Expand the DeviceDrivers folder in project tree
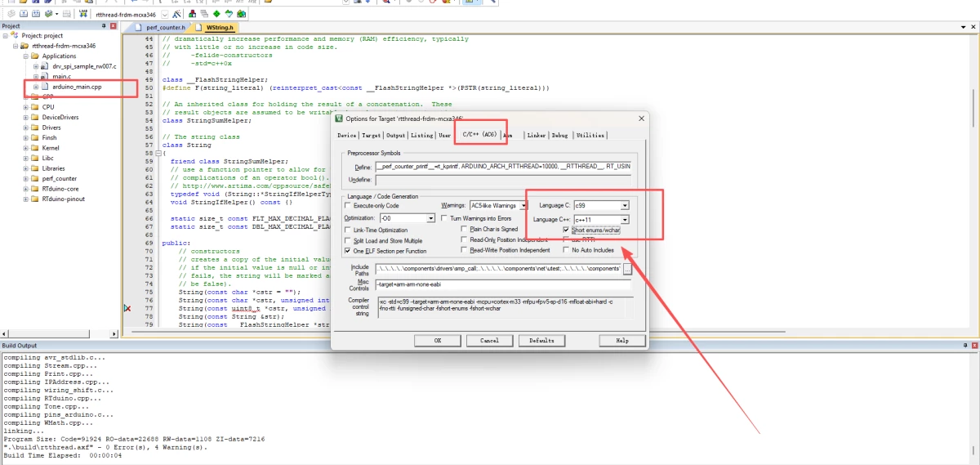 point(26,118)
